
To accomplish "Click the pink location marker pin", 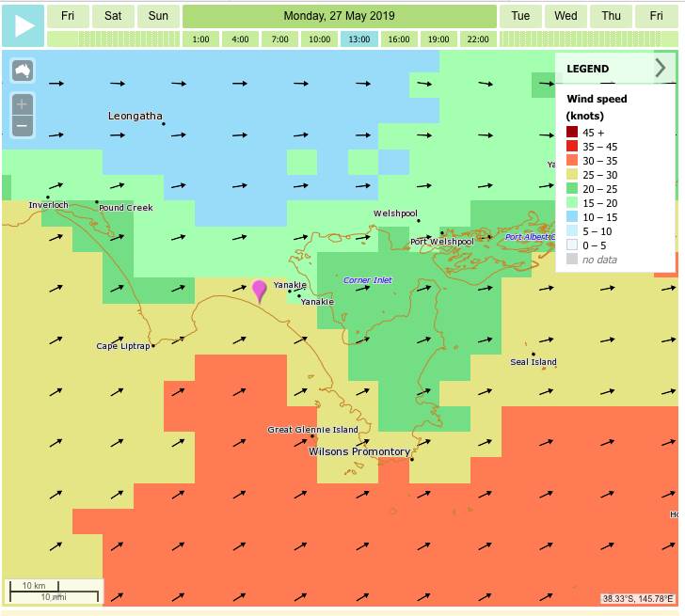I will [259, 290].
